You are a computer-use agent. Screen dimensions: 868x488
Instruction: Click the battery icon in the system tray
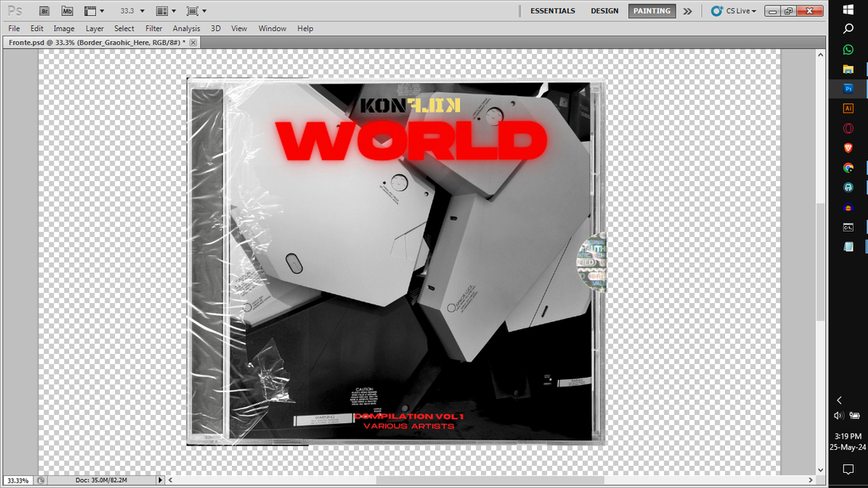coord(854,416)
